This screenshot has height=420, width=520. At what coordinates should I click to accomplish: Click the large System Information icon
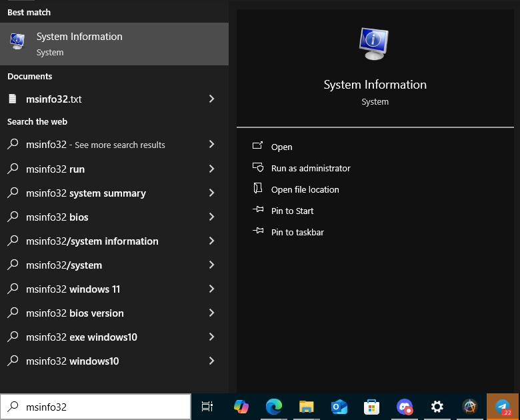tap(375, 45)
